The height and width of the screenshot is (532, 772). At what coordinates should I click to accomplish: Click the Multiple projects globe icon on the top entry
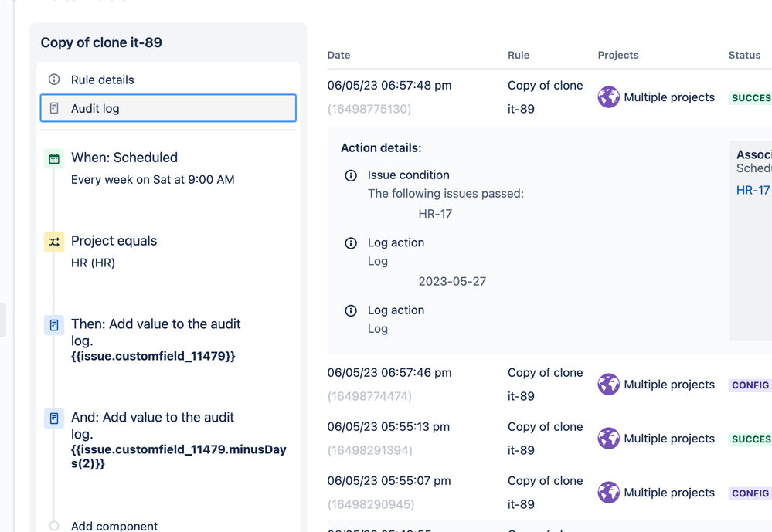[x=609, y=97]
